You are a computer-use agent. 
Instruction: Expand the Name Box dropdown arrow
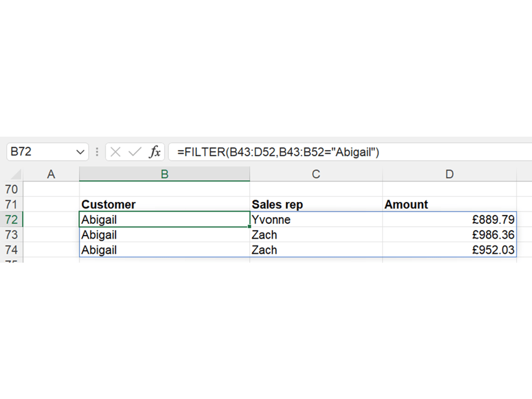[80, 152]
